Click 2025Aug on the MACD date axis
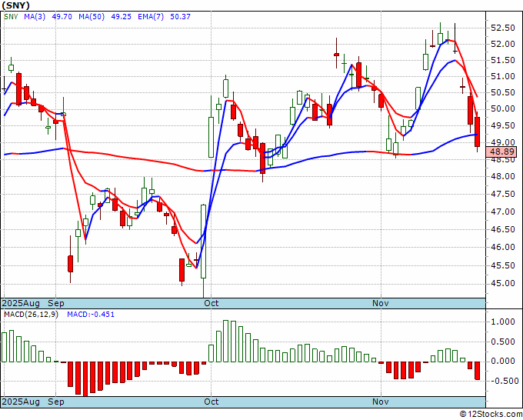 tap(21, 402)
